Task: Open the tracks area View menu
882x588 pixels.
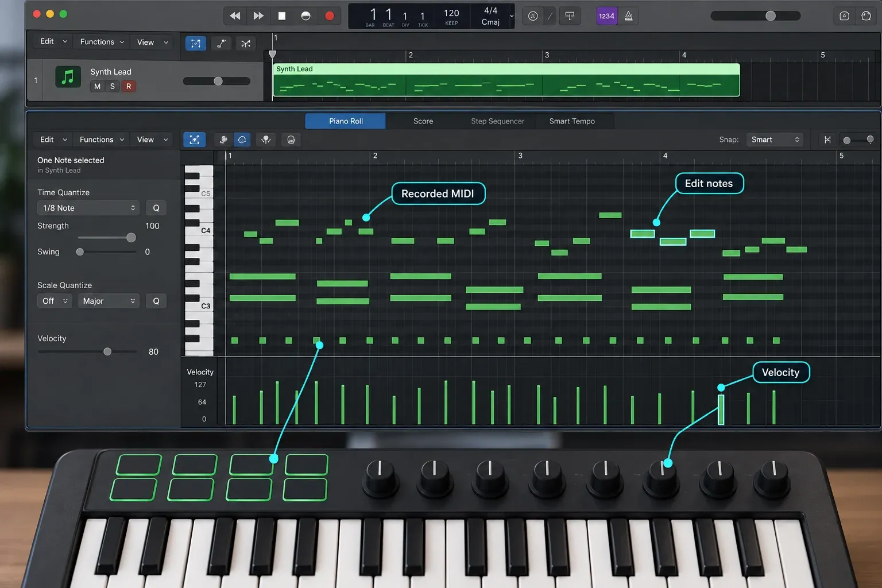Action: (153, 42)
